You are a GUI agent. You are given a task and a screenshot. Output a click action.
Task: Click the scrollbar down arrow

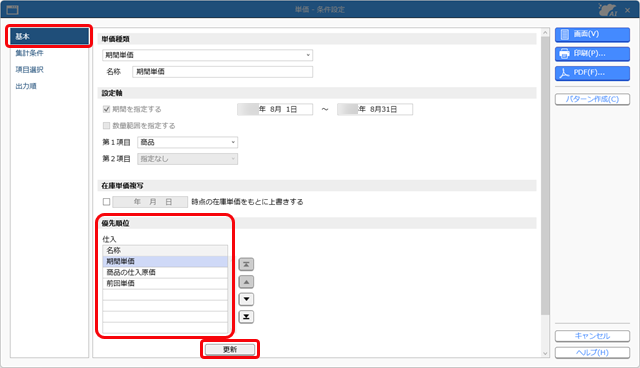[545, 354]
